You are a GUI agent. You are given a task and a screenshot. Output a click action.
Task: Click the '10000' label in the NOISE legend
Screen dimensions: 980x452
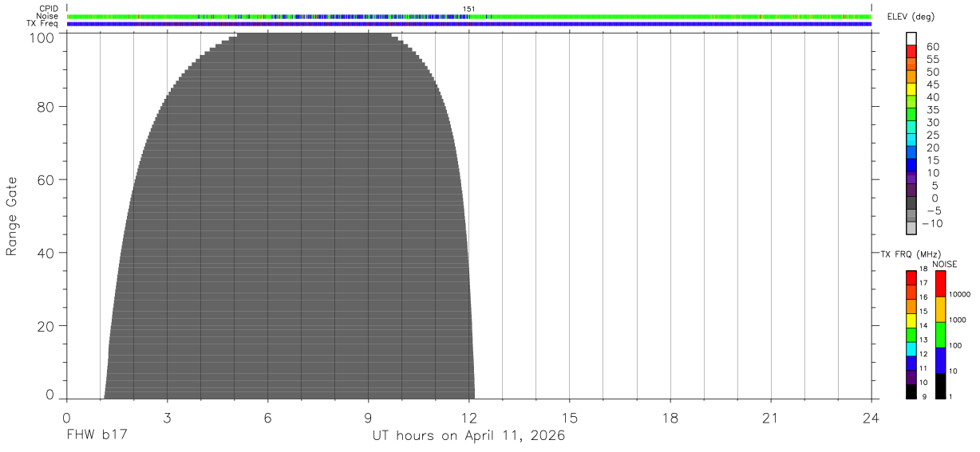pos(958,295)
